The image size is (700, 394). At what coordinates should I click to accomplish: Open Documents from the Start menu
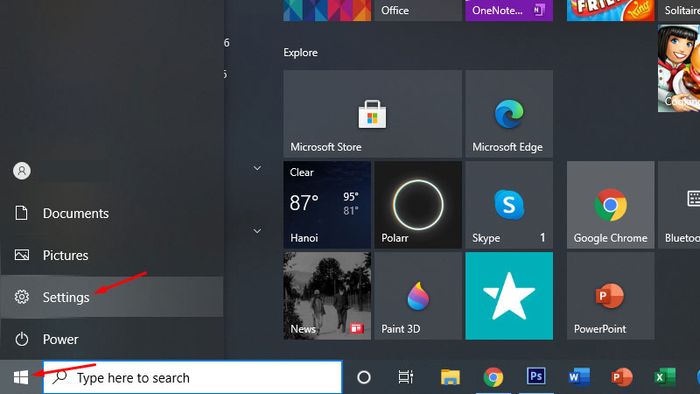(112, 213)
